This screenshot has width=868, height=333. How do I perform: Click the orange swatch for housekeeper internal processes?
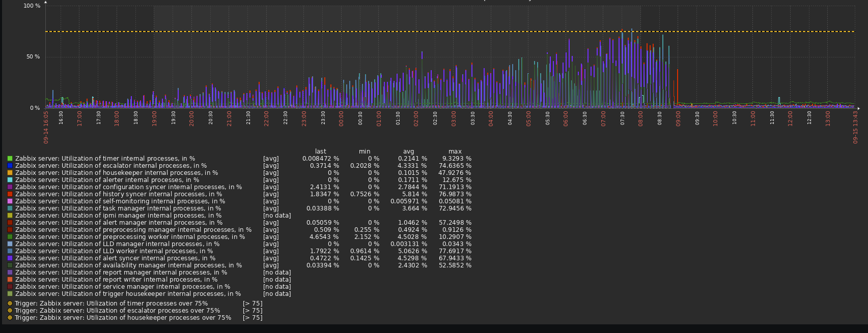tap(10, 173)
